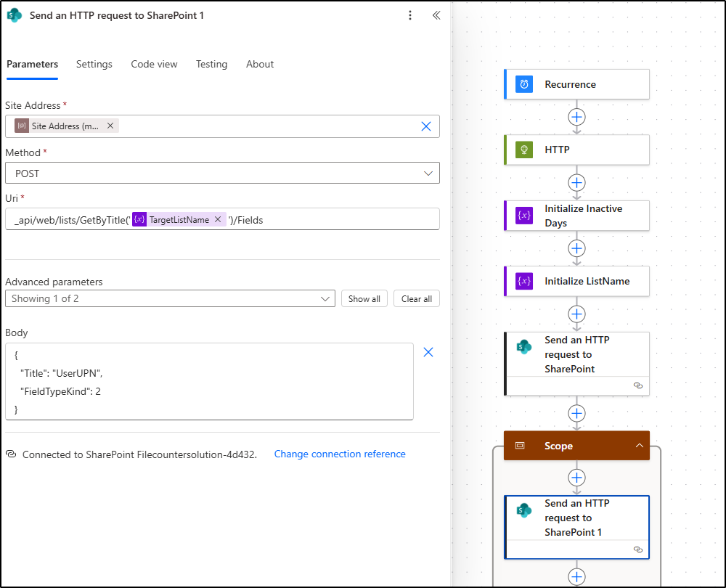The height and width of the screenshot is (588, 726).
Task: Remove the TargetListName token from the Uri
Action: 217,219
